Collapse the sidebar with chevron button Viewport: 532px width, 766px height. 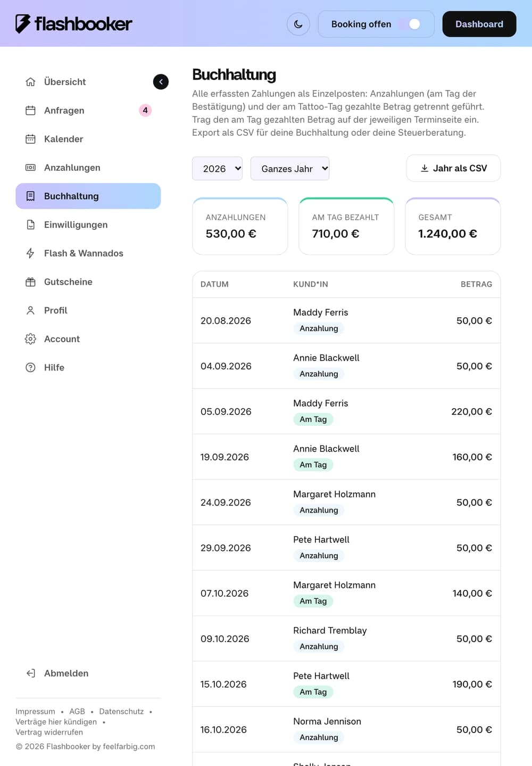[x=161, y=81]
